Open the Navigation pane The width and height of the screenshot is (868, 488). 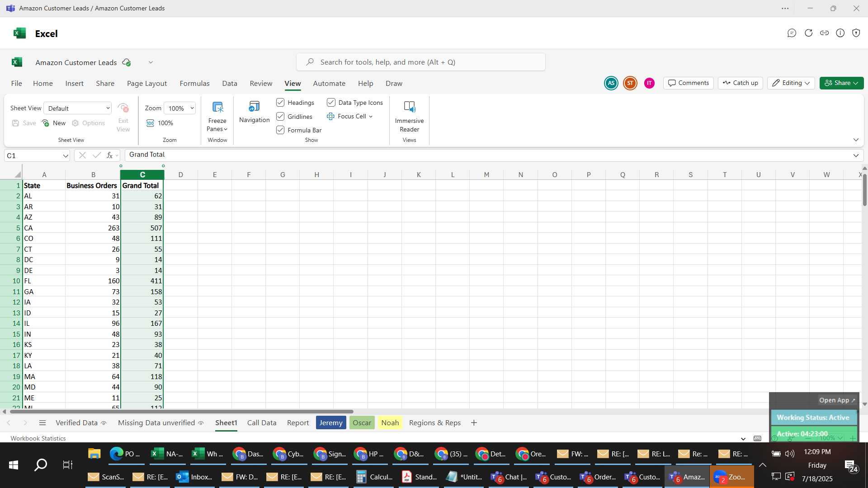[x=254, y=112]
